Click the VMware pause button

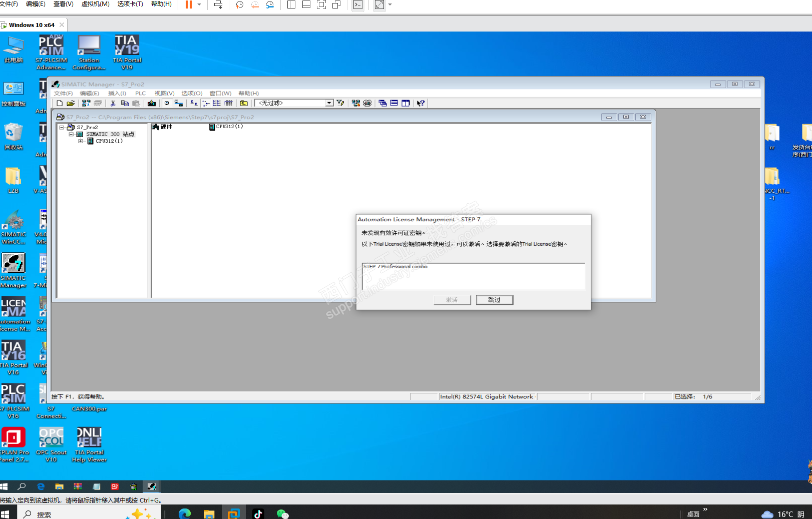pos(189,5)
